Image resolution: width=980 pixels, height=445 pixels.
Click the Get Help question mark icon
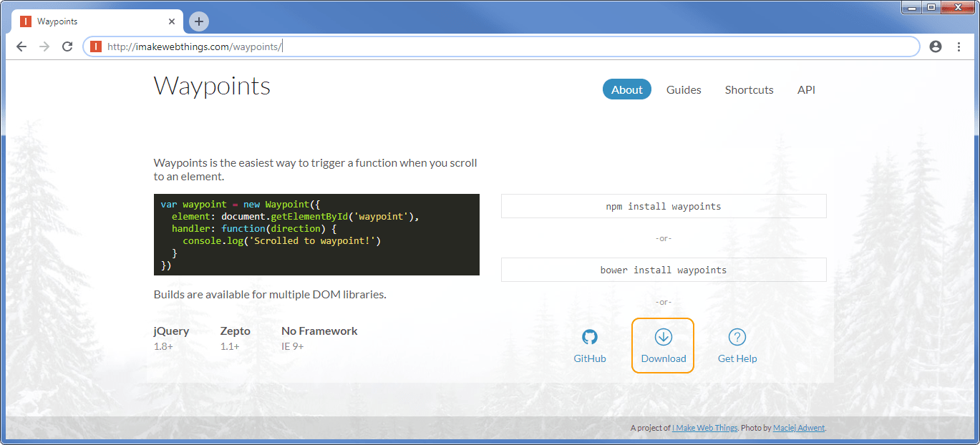737,337
